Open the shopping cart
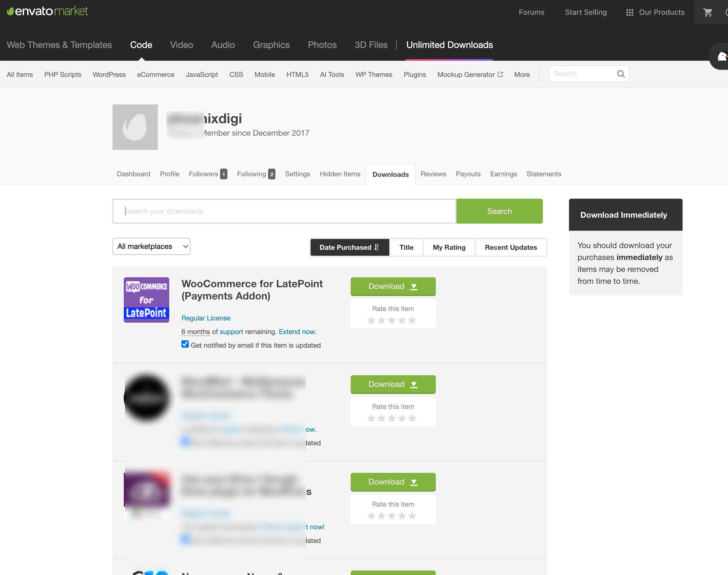728x575 pixels. pos(708,12)
